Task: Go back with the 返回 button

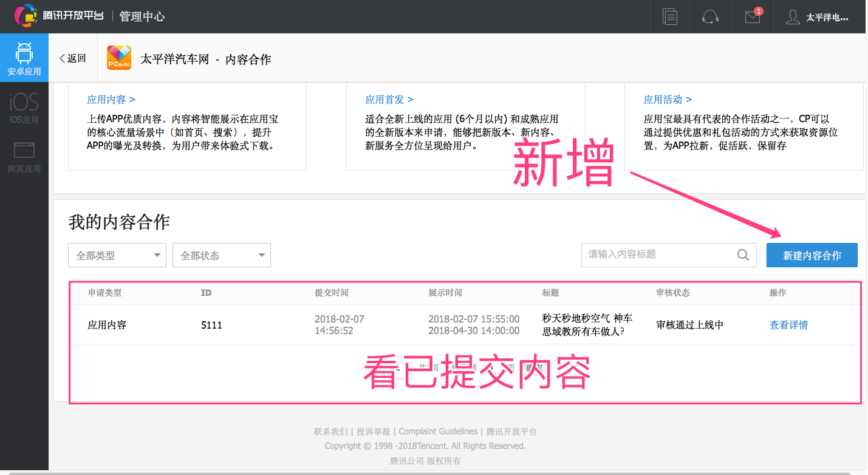Action: (x=73, y=58)
